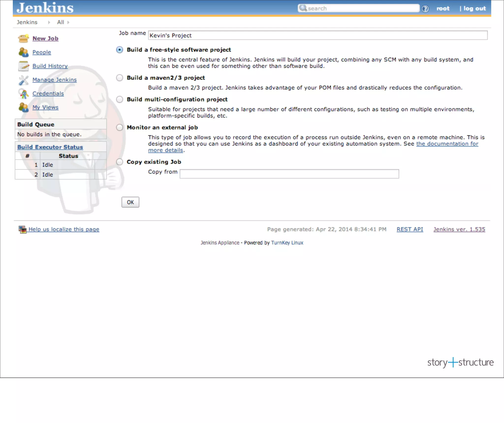504x423 pixels.
Task: Expand the All breadcrumb arrow
Action: pyautogui.click(x=68, y=22)
